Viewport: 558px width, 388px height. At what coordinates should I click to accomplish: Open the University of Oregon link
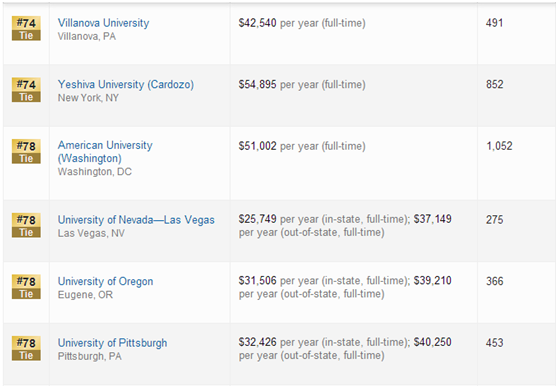coord(106,282)
